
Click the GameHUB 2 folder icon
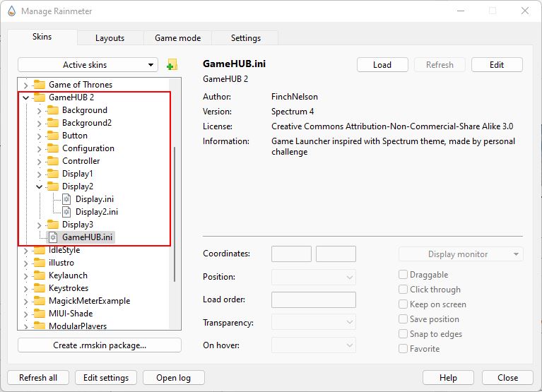[x=40, y=97]
